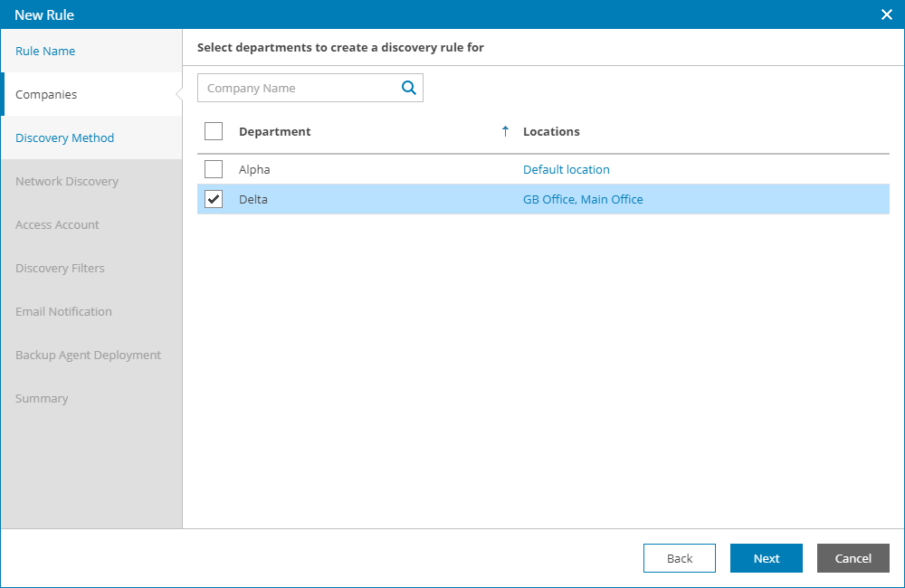Check the select-all departments checkbox
The width and height of the screenshot is (905, 588).
coord(214,131)
